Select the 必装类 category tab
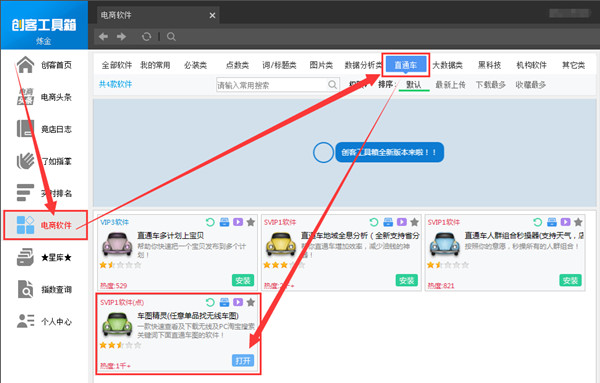This screenshot has height=383, width=600. [x=196, y=65]
